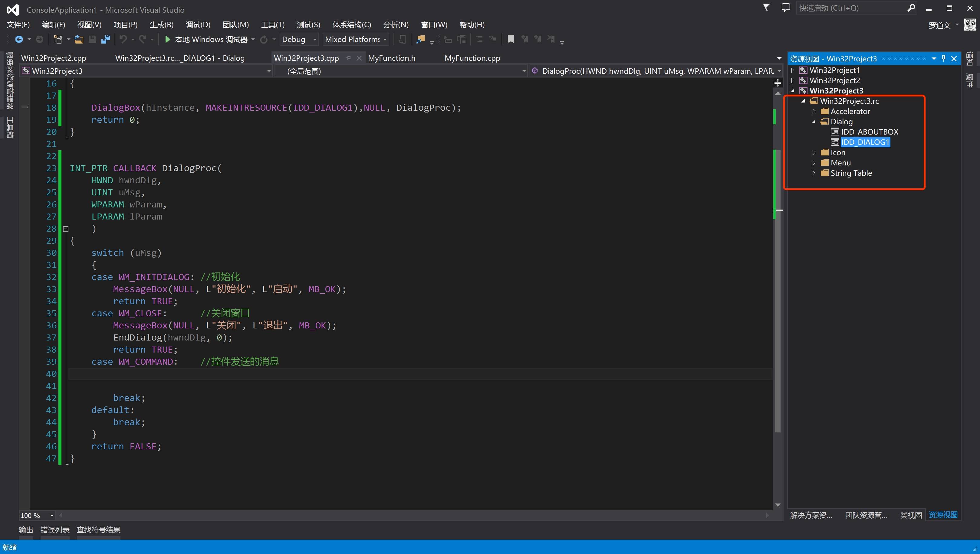
Task: Click the New Project toolbar icon
Action: [58, 39]
